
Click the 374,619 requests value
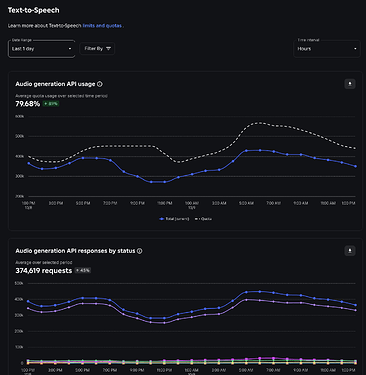(x=44, y=271)
